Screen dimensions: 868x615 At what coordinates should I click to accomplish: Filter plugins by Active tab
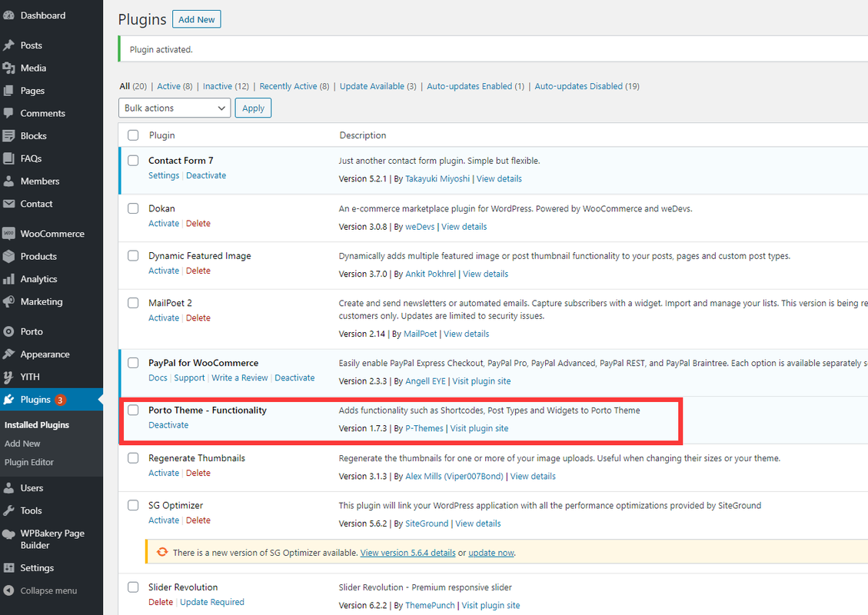click(169, 86)
